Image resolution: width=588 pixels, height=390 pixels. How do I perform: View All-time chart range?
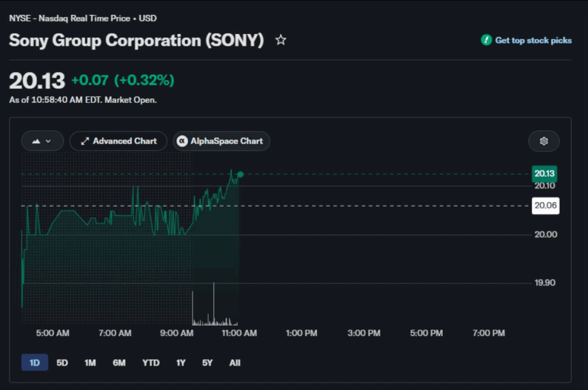click(x=235, y=362)
